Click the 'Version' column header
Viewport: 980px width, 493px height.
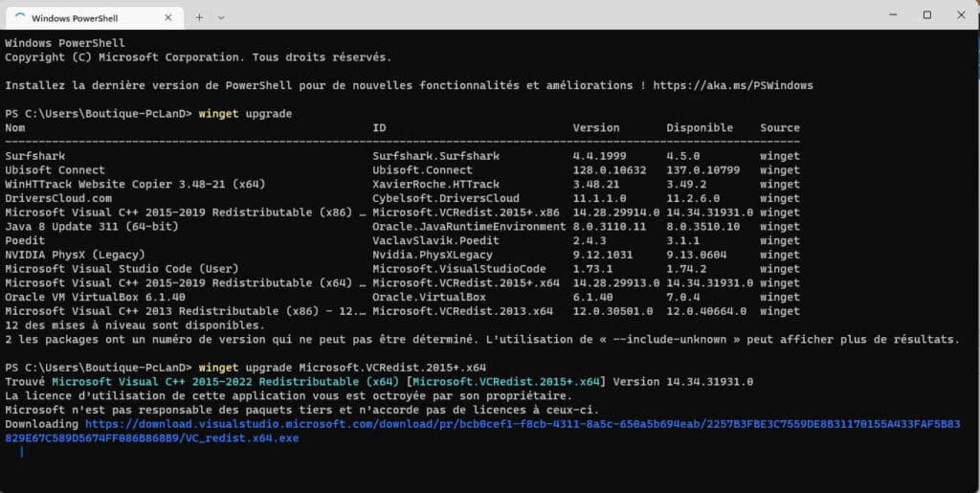(596, 128)
